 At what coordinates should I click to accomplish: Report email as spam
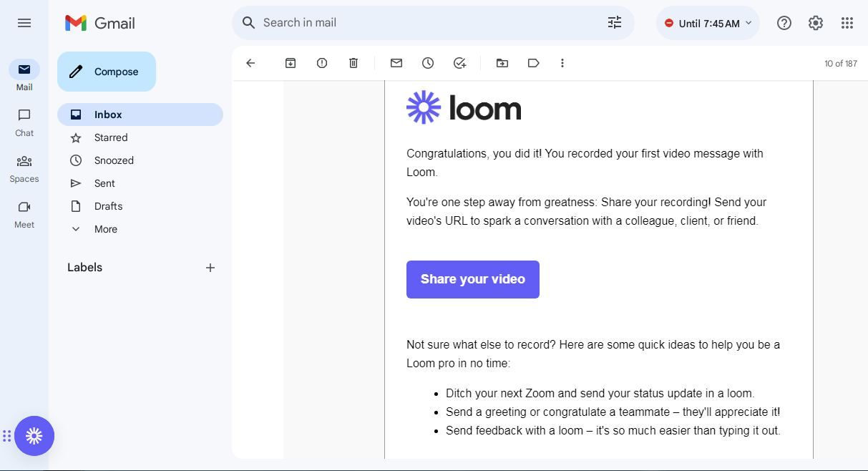(322, 63)
